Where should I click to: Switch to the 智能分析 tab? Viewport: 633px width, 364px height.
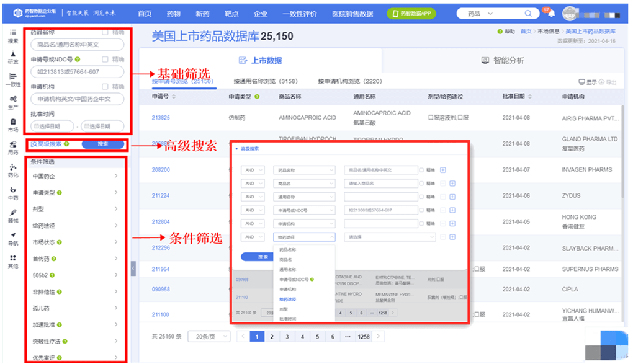tap(503, 61)
